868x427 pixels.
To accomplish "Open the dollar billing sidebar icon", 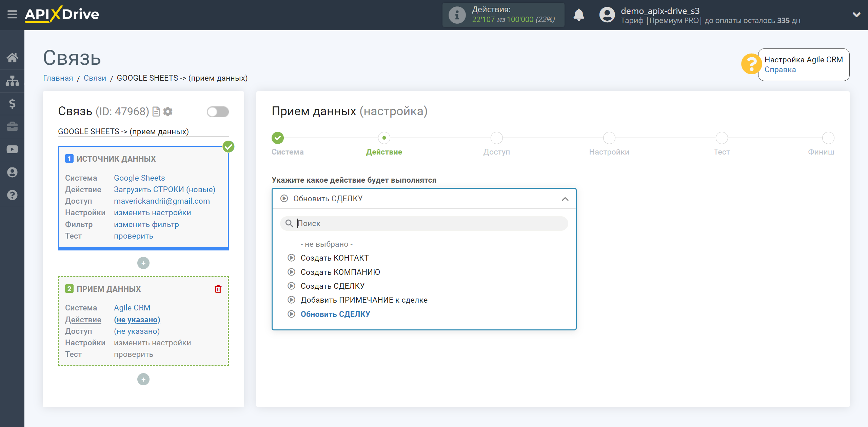I will tap(12, 103).
